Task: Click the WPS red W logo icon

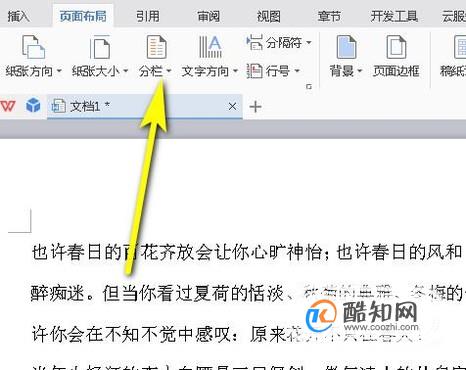Action: tap(8, 106)
